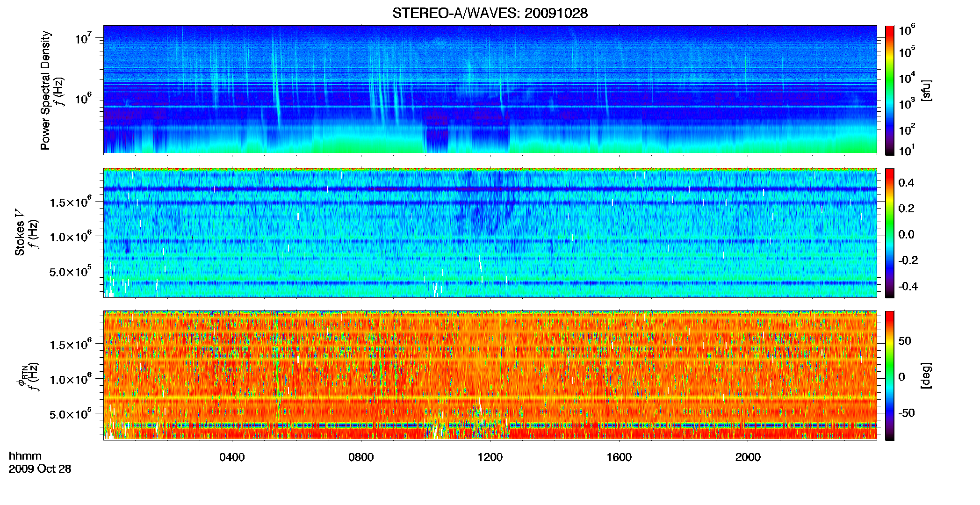This screenshot has height=505, width=980.
Task: Click the 2009 Oct 28 date label
Action: pyautogui.click(x=40, y=469)
